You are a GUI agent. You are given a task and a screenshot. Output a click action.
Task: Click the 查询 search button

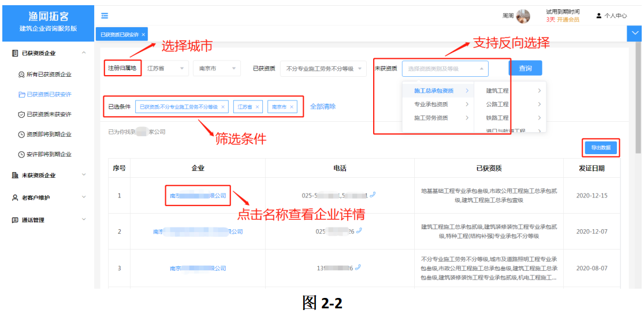pyautogui.click(x=525, y=68)
